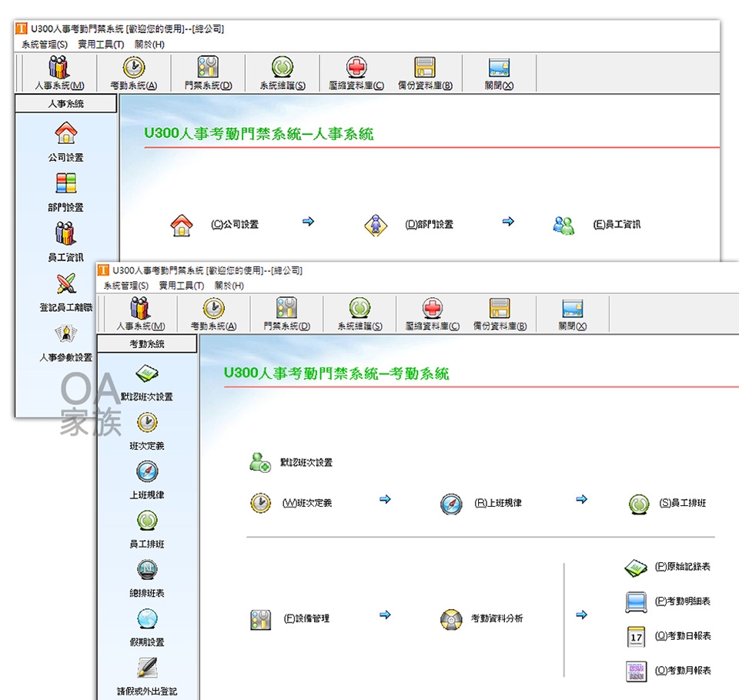Click the (O)考勤月報表 link
This screenshot has width=739, height=700.
682,671
